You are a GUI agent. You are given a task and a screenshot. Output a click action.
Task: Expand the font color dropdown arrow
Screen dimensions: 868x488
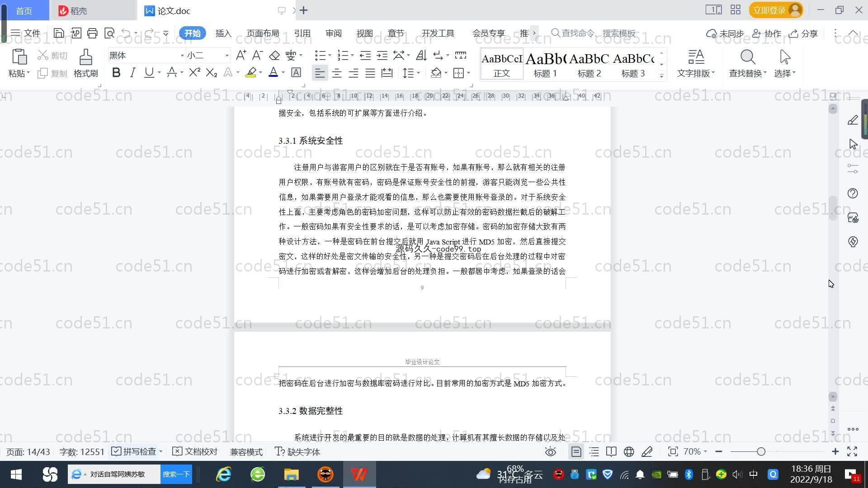tap(283, 73)
